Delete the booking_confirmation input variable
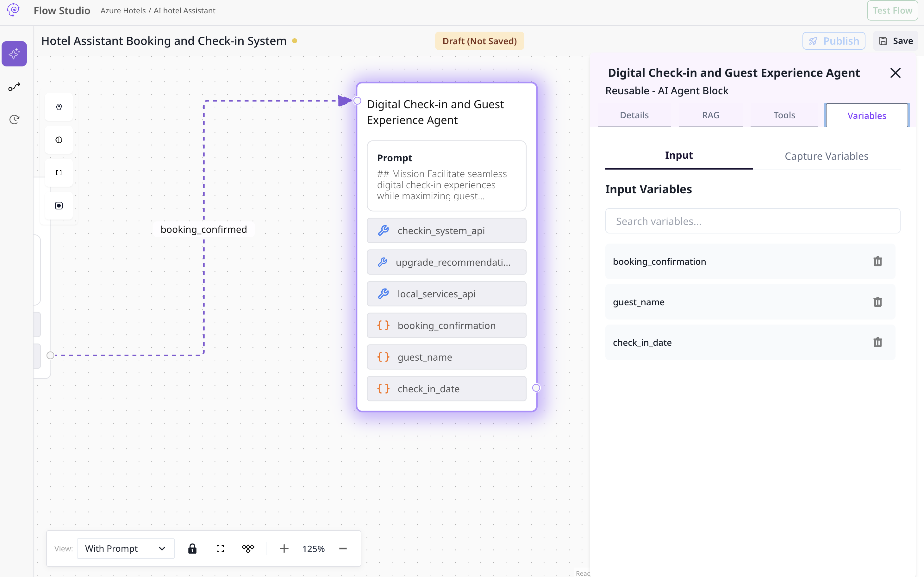 point(877,261)
